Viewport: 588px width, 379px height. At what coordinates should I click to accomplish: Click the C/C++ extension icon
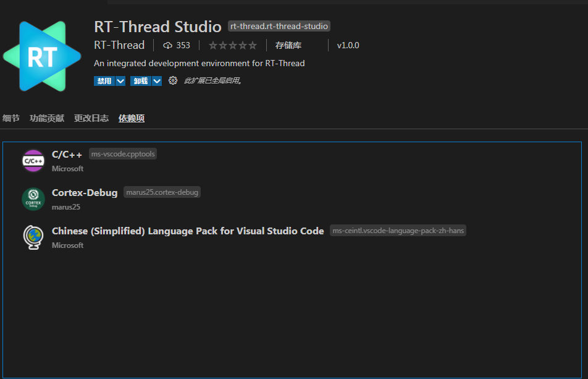point(33,161)
